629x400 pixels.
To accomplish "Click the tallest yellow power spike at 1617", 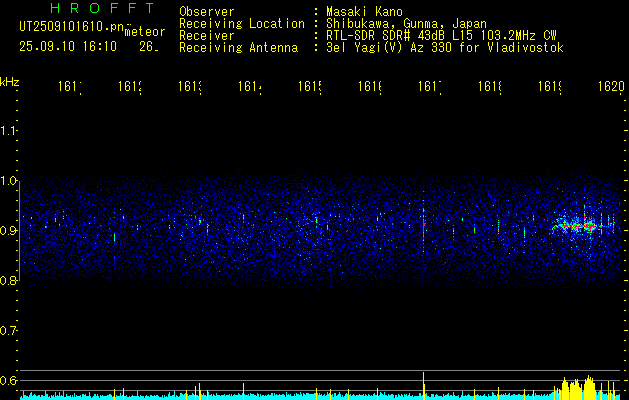I will (x=424, y=384).
